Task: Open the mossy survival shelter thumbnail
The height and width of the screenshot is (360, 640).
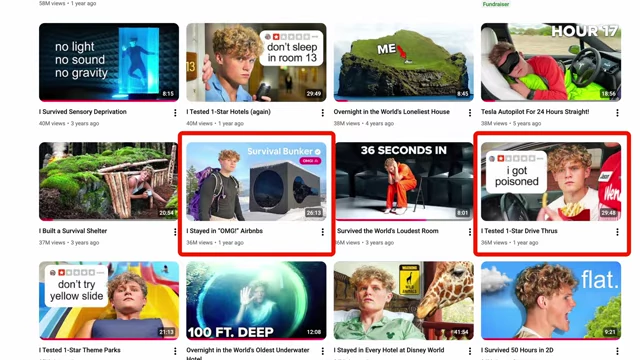Action: (109, 181)
